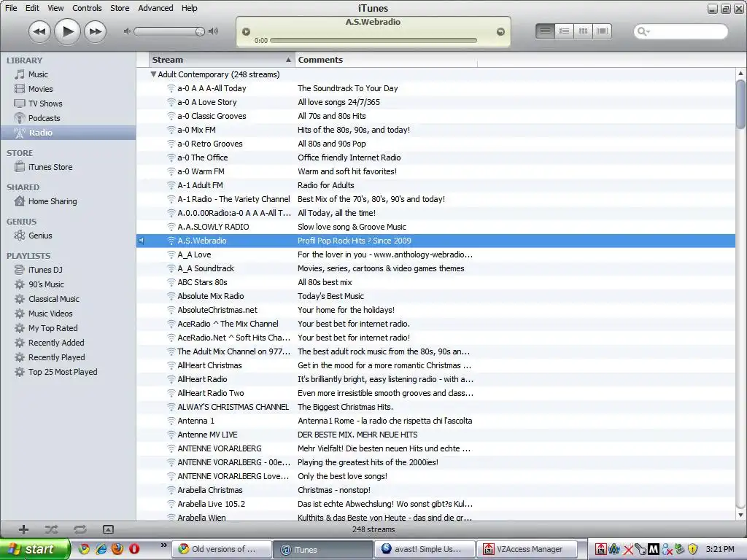The height and width of the screenshot is (560, 747).
Task: Click the round play icon in the display
Action: (247, 31)
